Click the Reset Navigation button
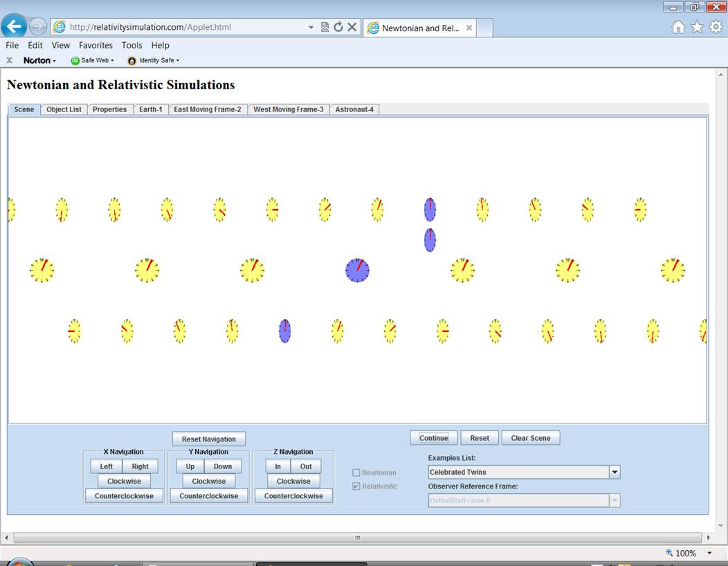The image size is (728, 566). 208,439
